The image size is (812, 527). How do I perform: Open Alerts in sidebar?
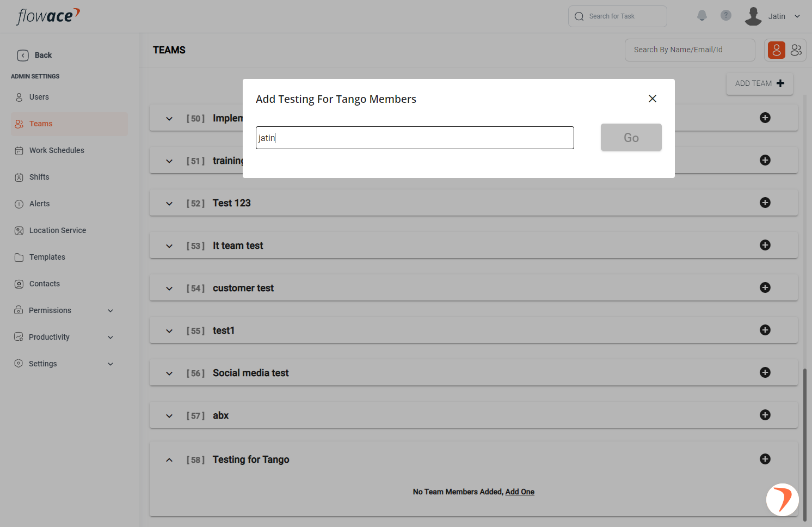tap(69, 204)
